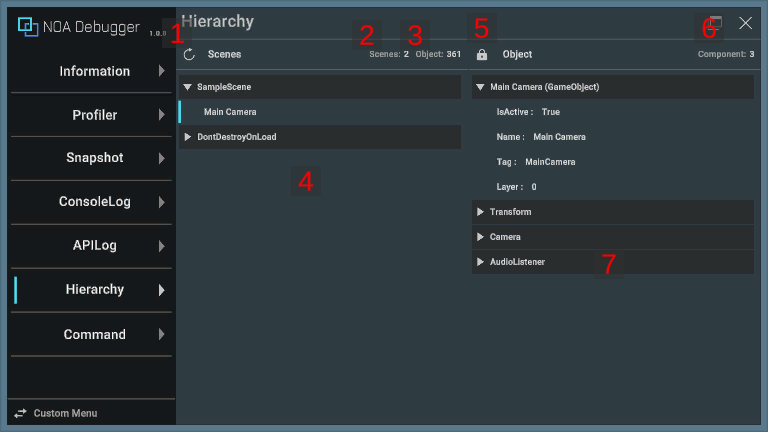The width and height of the screenshot is (768, 432).
Task: Open the Profiler menu
Action: 91,115
